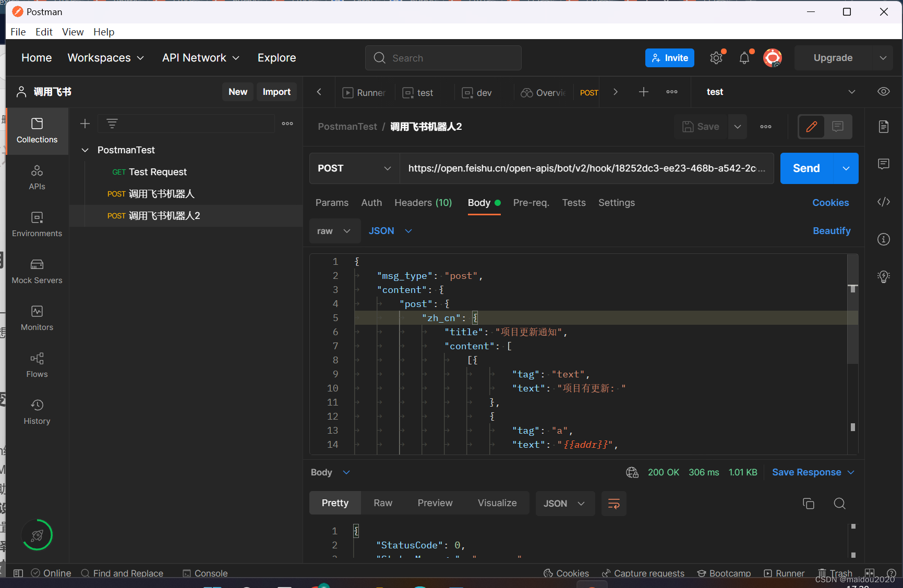This screenshot has height=588, width=903.
Task: Click the New button
Action: 238,92
